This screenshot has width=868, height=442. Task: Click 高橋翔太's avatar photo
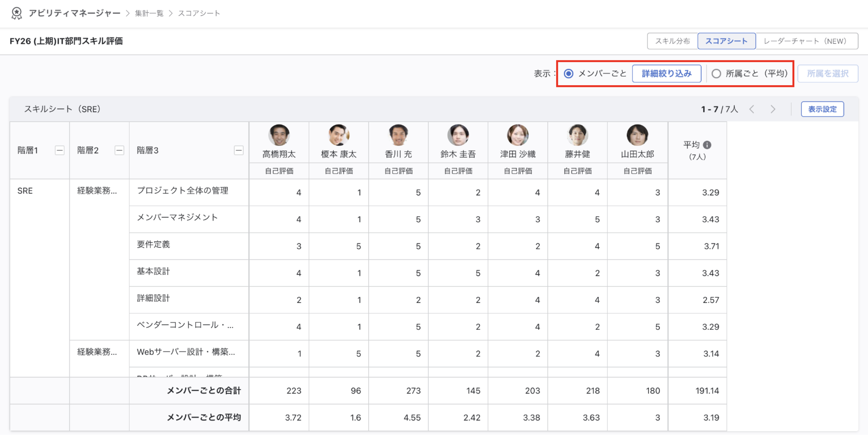click(x=279, y=135)
